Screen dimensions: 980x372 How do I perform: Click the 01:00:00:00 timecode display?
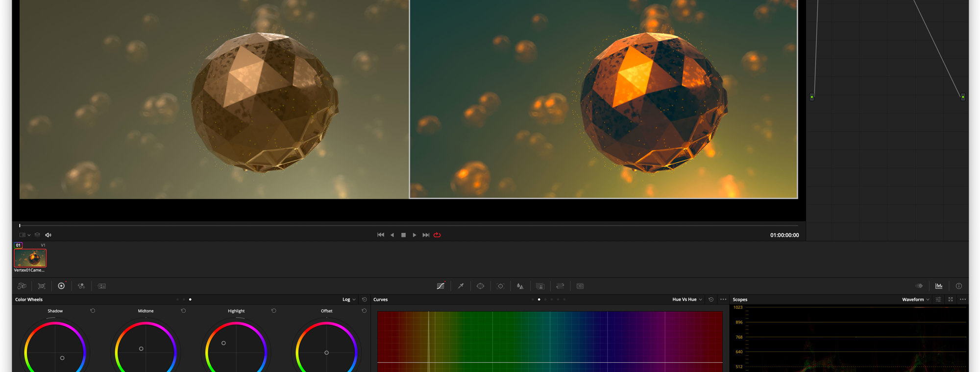784,235
